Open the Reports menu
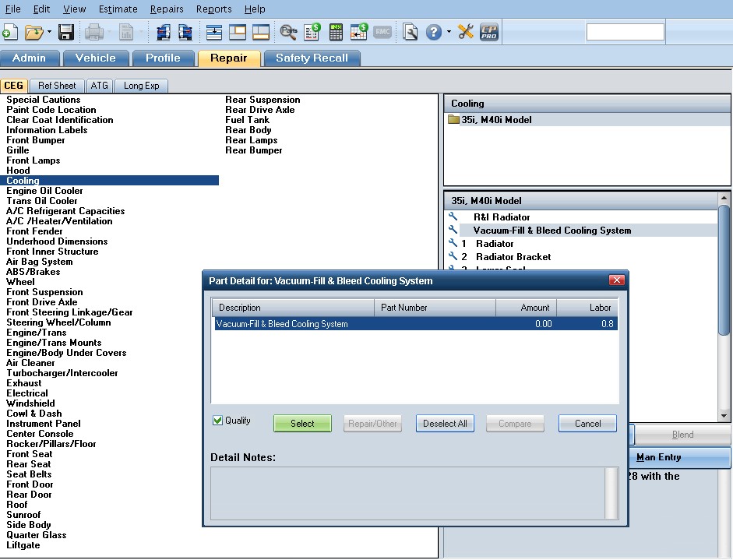This screenshot has width=733, height=560. click(213, 9)
